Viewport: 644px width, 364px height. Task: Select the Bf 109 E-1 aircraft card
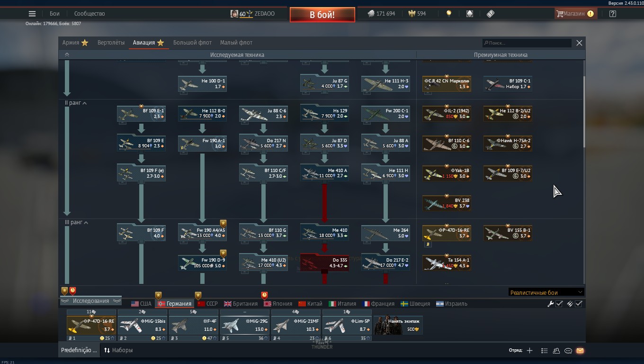(141, 114)
